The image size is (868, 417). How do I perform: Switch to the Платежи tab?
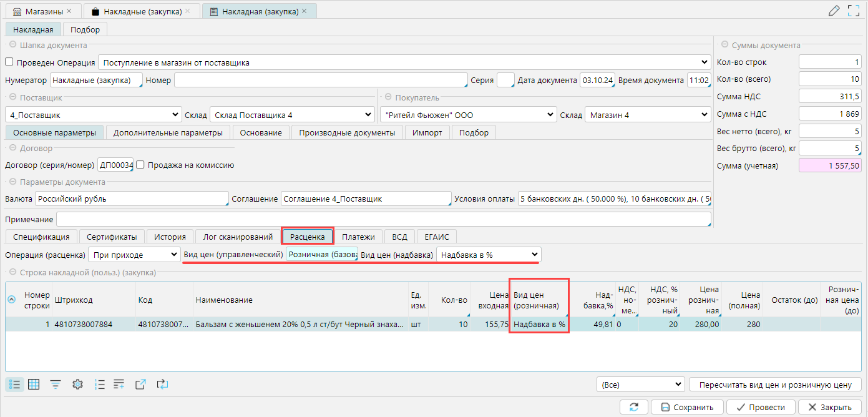tap(358, 237)
